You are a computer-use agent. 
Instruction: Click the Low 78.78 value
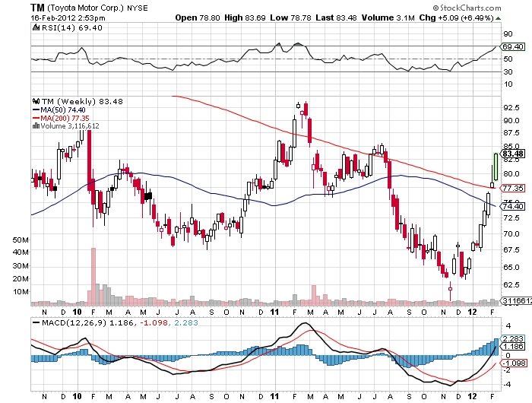click(290, 18)
